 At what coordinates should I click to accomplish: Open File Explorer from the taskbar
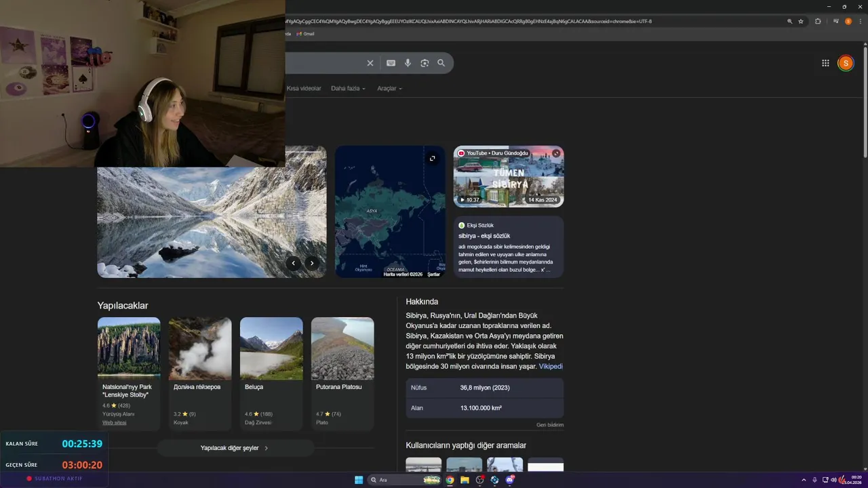click(x=465, y=480)
